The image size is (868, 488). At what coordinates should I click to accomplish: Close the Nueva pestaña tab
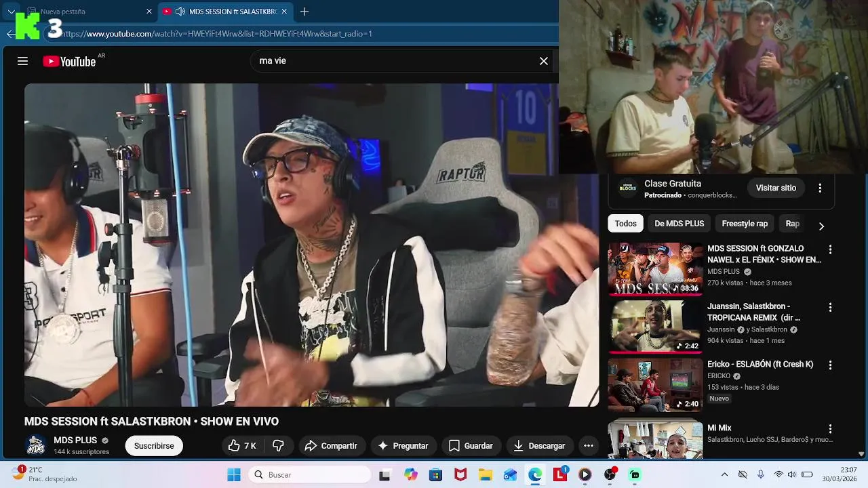coord(149,12)
